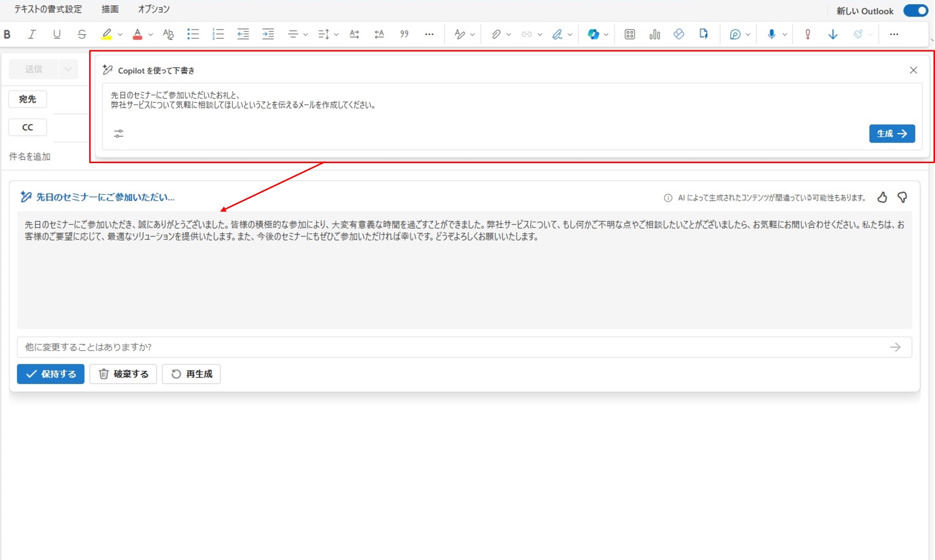935x560 pixels.
Task: Expand send options dropdown
Action: click(x=68, y=69)
